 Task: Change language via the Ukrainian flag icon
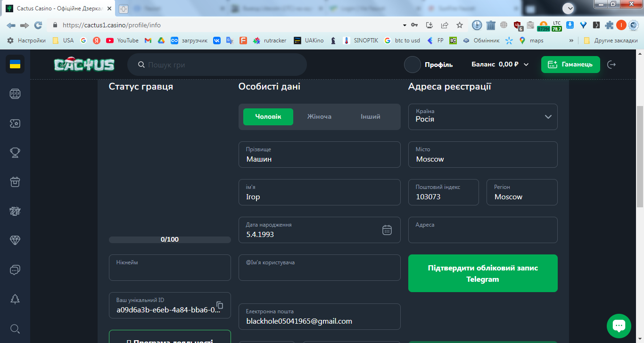click(15, 64)
